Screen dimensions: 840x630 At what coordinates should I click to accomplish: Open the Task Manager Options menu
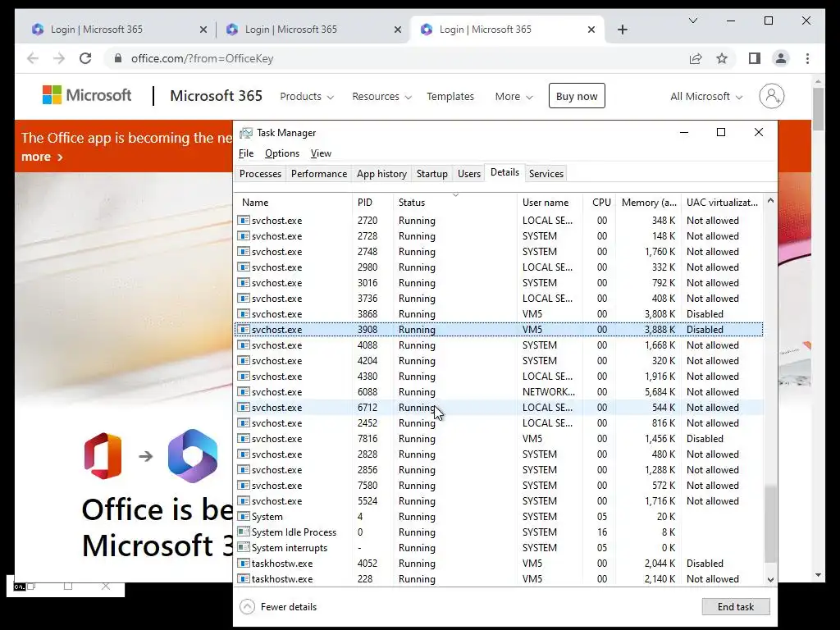click(282, 153)
